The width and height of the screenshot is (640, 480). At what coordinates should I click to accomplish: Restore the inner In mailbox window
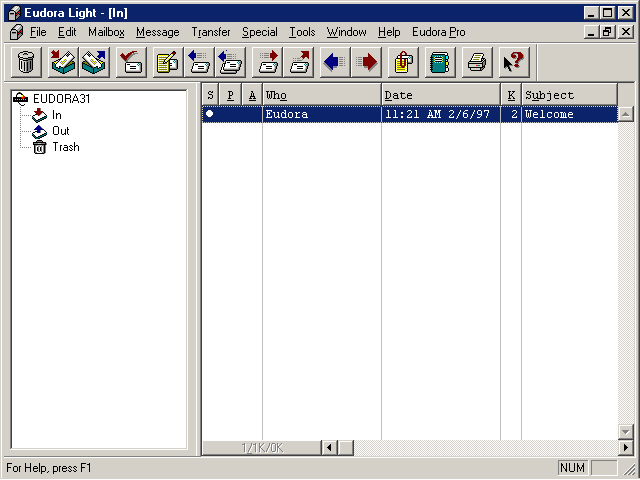click(x=607, y=32)
